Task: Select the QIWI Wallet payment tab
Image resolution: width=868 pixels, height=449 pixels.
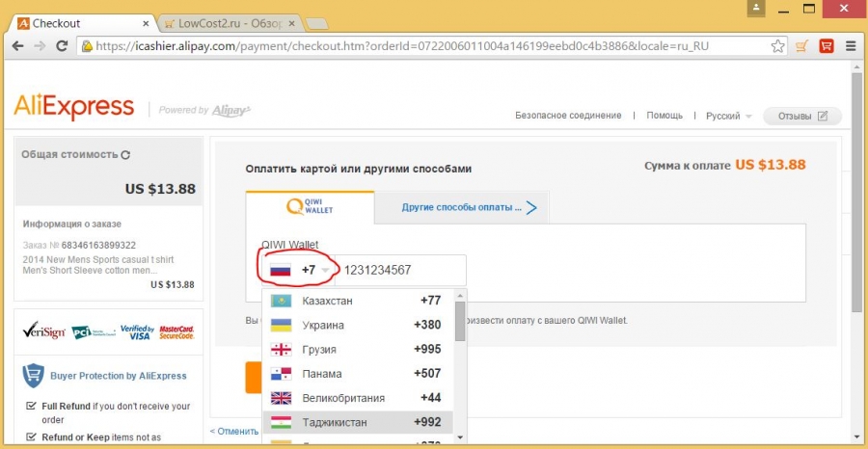Action: [310, 207]
